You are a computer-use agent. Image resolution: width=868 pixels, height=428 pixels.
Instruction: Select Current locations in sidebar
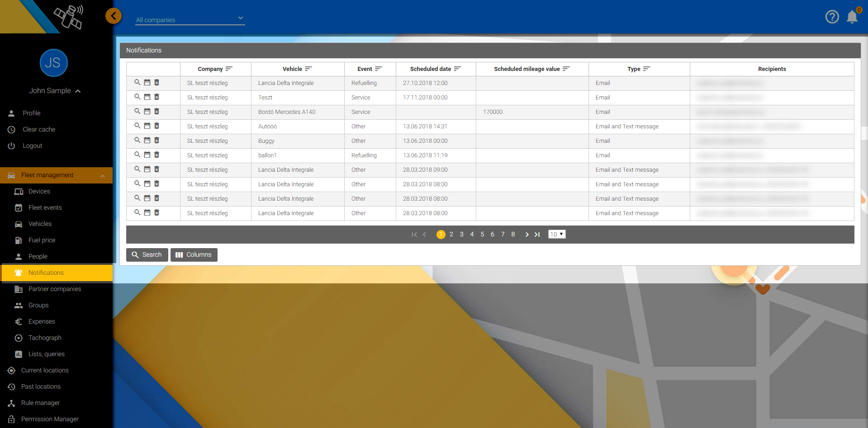[45, 370]
